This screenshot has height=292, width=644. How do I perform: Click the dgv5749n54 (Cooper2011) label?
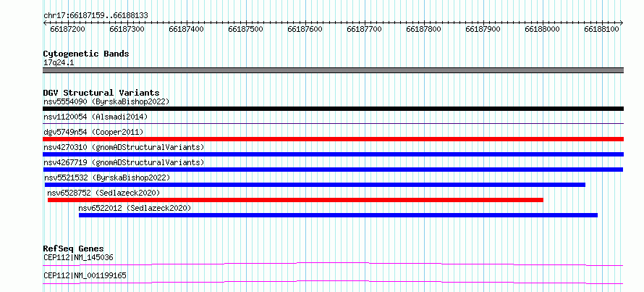[x=93, y=132]
